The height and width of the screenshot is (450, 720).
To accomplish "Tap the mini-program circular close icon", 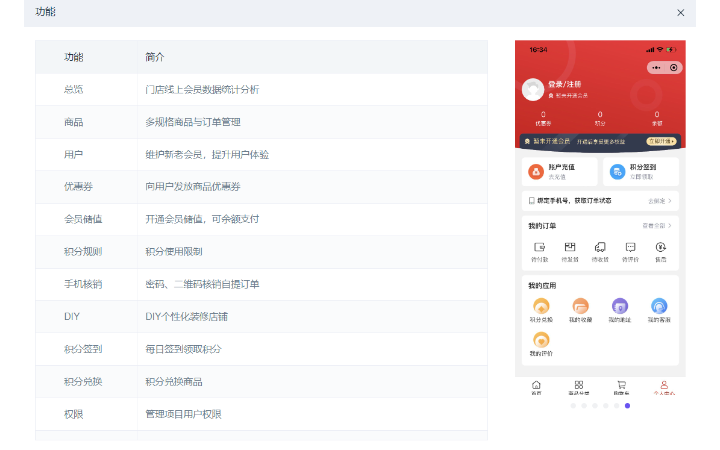I will pyautogui.click(x=674, y=68).
